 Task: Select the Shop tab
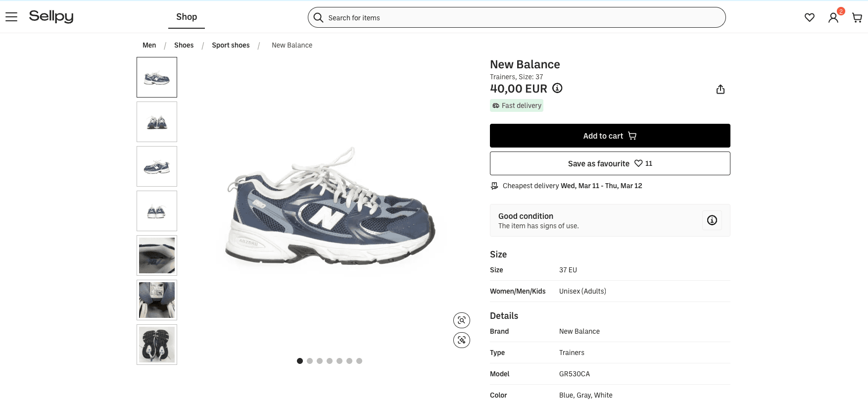(x=187, y=17)
